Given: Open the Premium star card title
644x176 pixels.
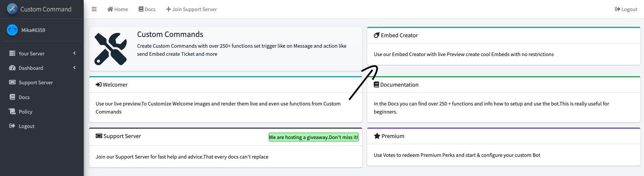Looking at the screenshot, I should [389, 136].
